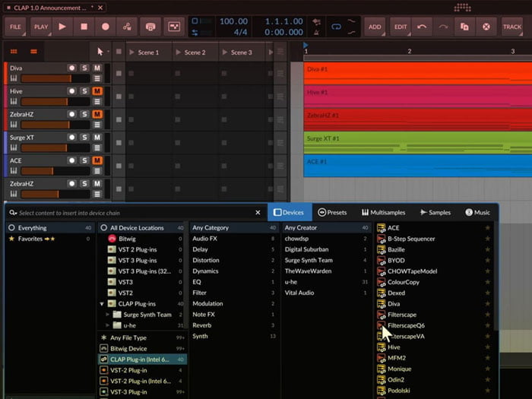Switch to the arranger horizontal-lines view icon

[33, 52]
